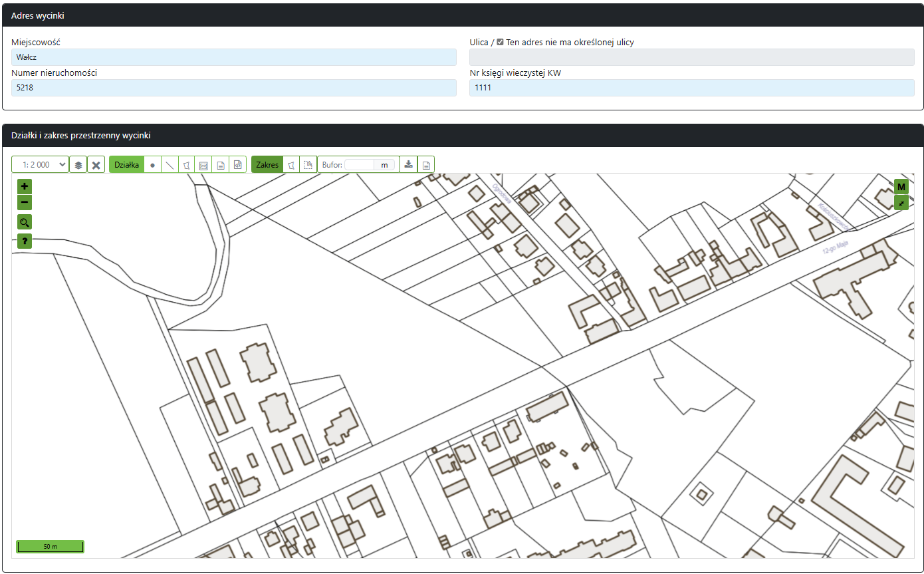Select parcel by line tool
The height and width of the screenshot is (574, 924).
pyautogui.click(x=170, y=165)
